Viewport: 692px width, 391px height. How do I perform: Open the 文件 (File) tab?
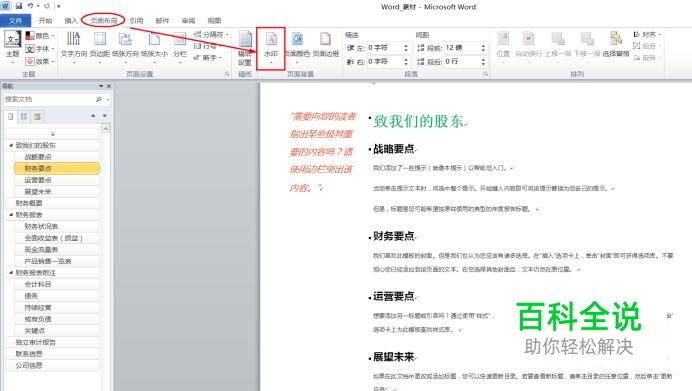(x=15, y=20)
